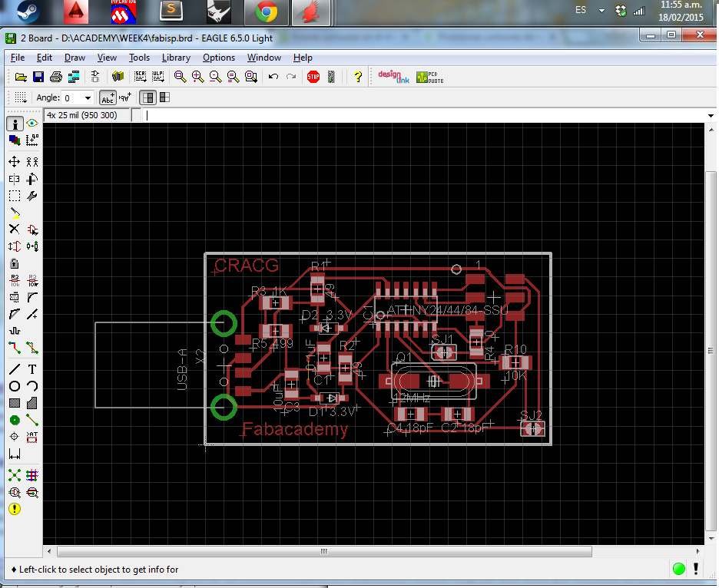
Task: Open the Angle dropdown
Action: click(x=88, y=98)
